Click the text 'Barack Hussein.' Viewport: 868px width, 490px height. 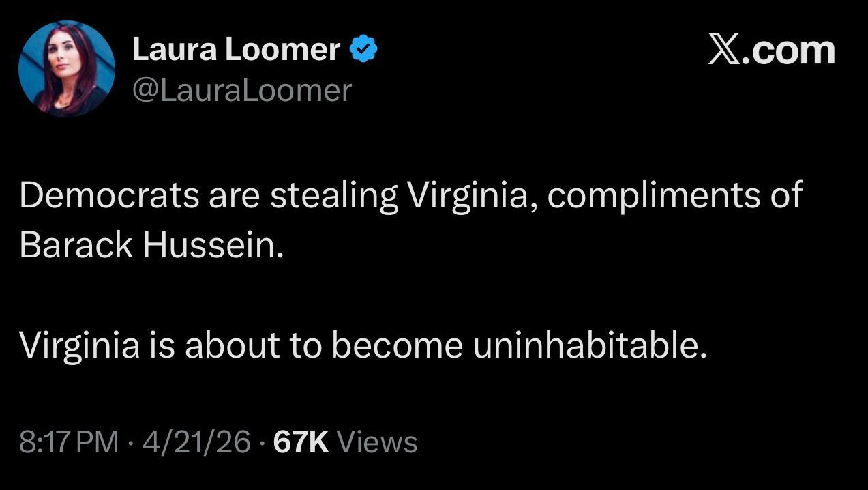point(151,246)
